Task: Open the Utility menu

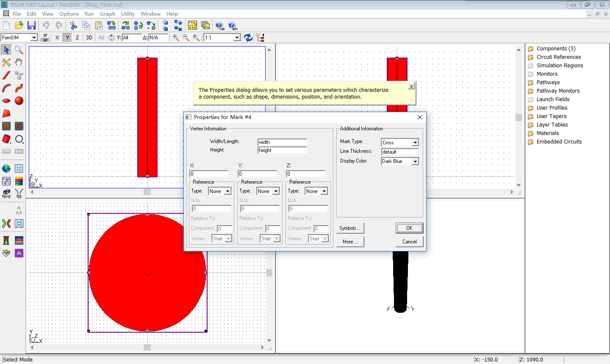Action: coord(128,14)
